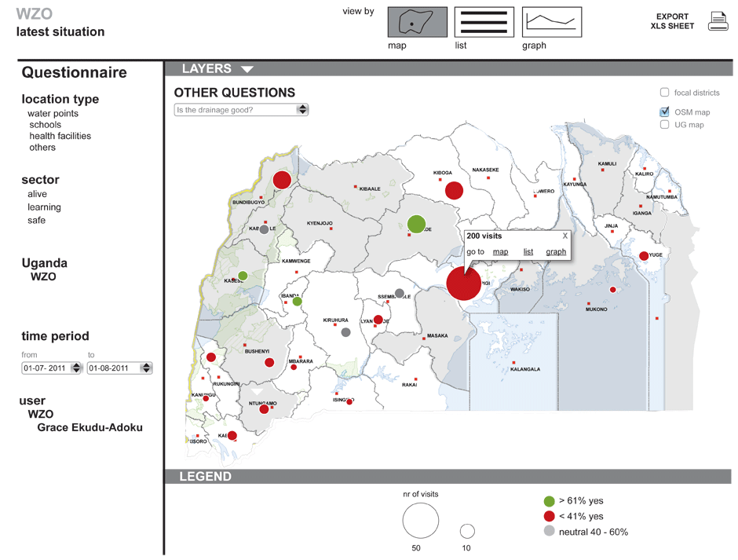
Task: Click red circle at Bushenyi
Action: [269, 362]
